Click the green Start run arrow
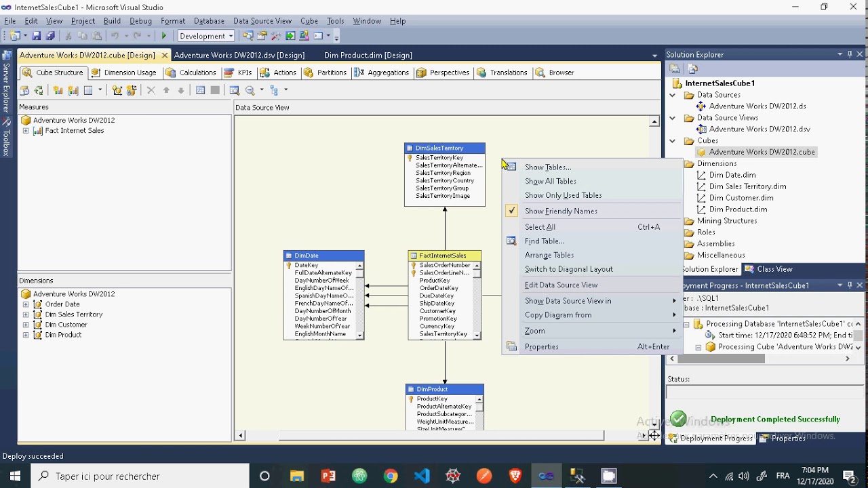 [164, 36]
